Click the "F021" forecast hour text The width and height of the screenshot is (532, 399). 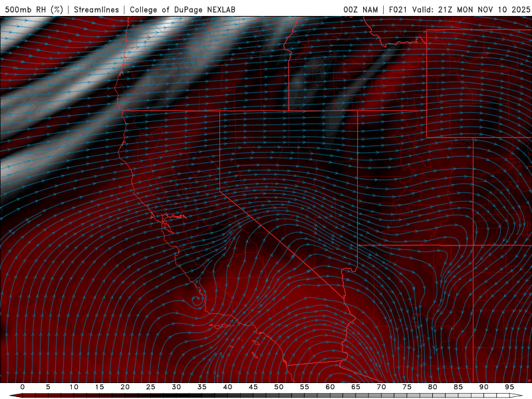(398, 9)
